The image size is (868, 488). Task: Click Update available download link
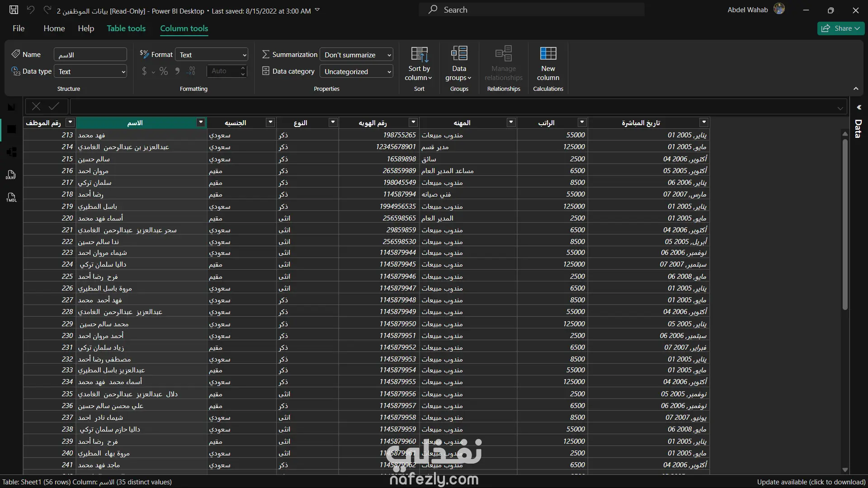[x=811, y=482]
